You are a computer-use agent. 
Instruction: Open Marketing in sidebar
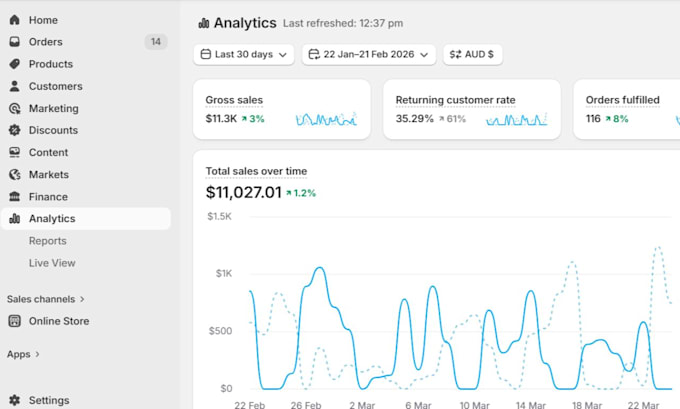(x=86, y=108)
